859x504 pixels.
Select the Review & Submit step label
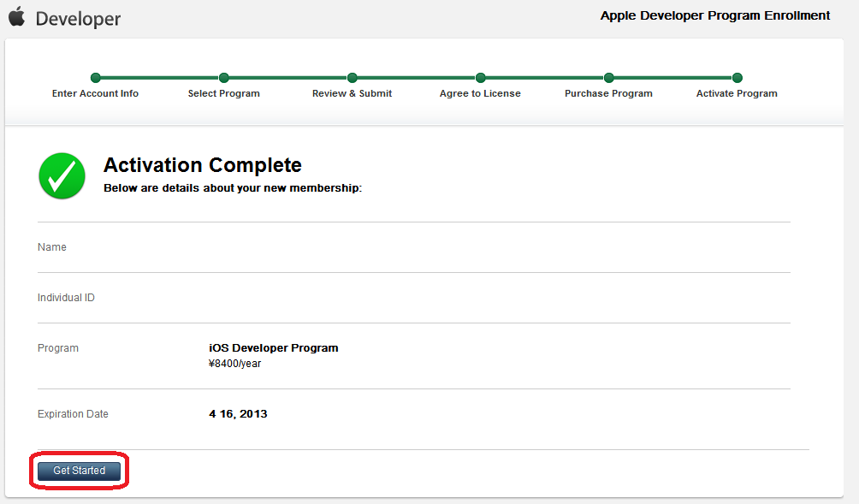click(x=352, y=93)
